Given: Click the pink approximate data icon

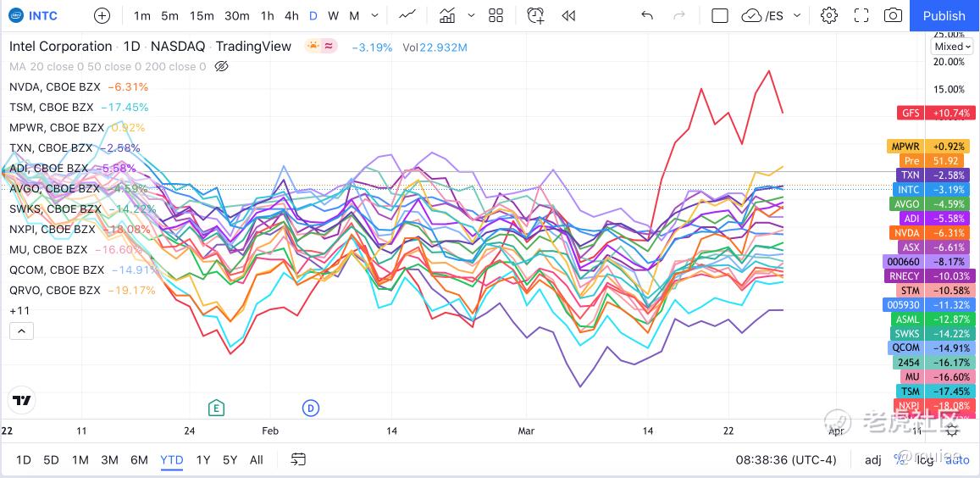Looking at the screenshot, I should pyautogui.click(x=329, y=46).
